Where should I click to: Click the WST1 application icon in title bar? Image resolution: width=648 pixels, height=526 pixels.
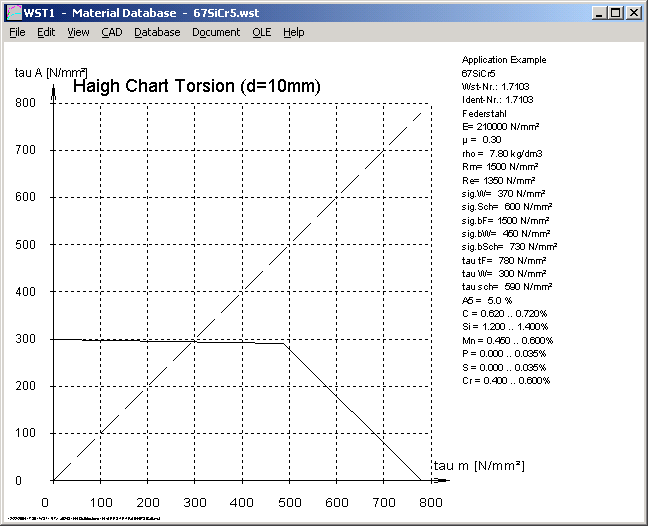click(x=13, y=13)
